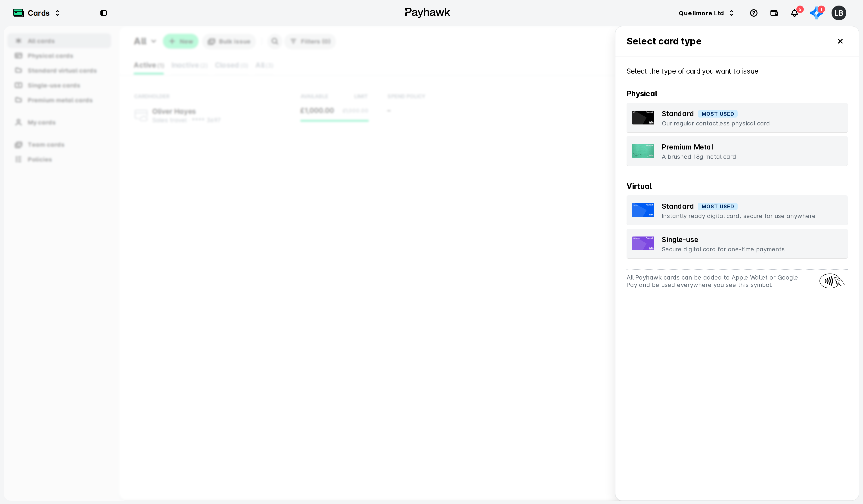Screen dimensions: 863x504
Task: Close the Select card type panel
Action: (x=840, y=41)
